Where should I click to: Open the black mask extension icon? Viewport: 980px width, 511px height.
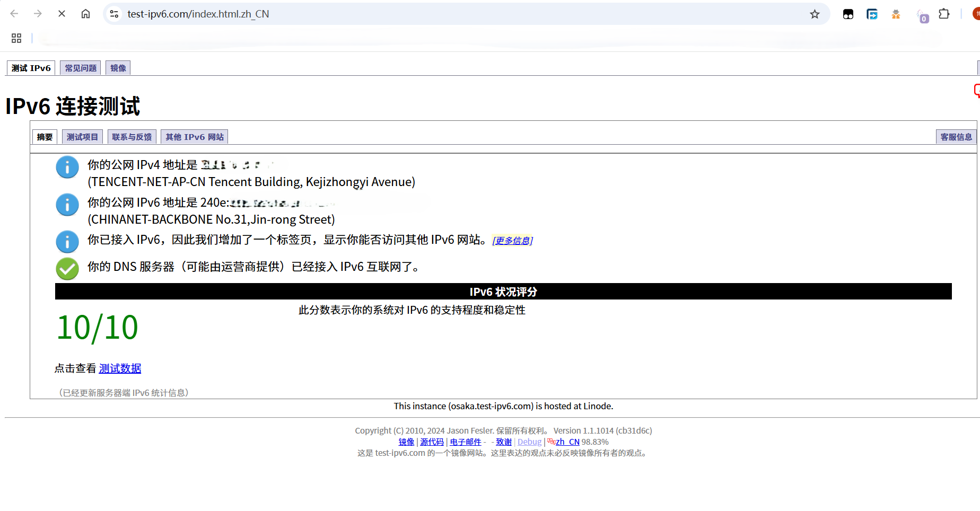click(848, 14)
